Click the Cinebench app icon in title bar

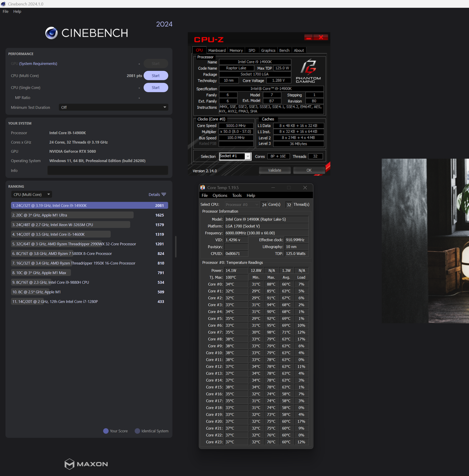[x=3, y=4]
